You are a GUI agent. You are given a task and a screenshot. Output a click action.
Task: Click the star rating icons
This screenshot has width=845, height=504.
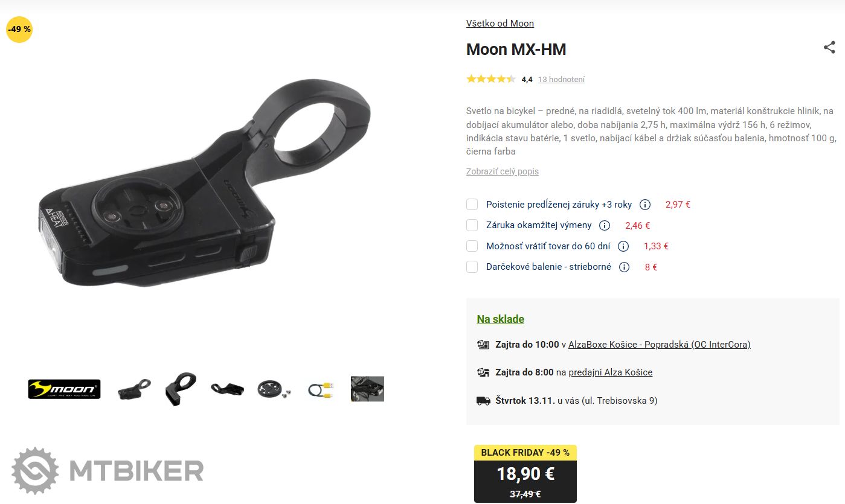491,79
